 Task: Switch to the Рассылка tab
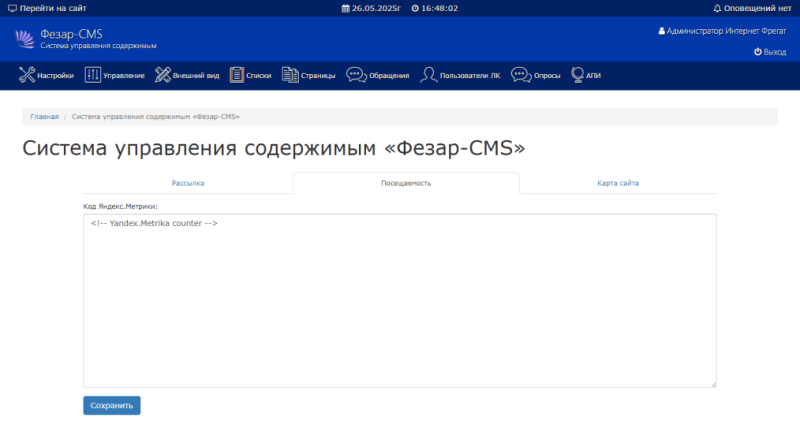click(x=188, y=184)
